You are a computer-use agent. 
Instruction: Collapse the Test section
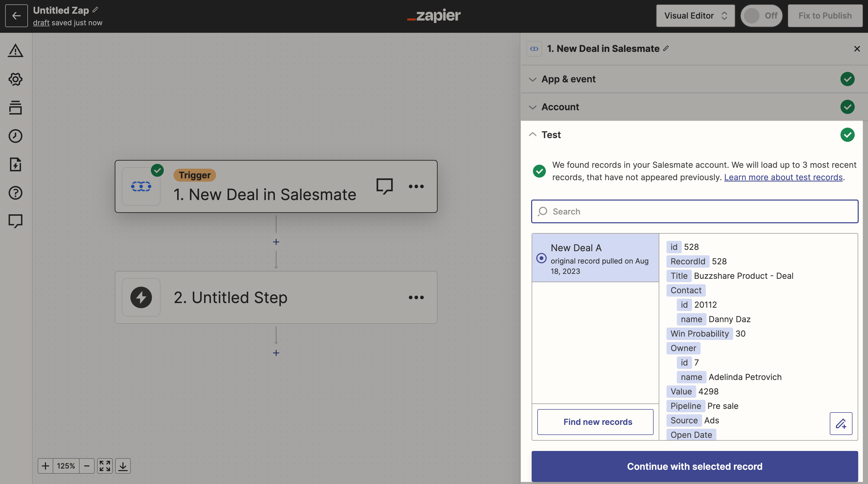pyautogui.click(x=692, y=135)
